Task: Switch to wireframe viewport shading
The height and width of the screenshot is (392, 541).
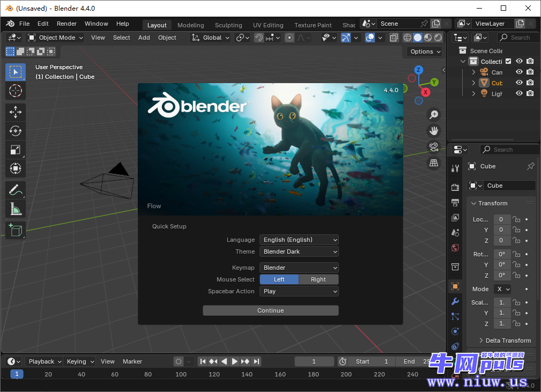Action: [x=407, y=38]
